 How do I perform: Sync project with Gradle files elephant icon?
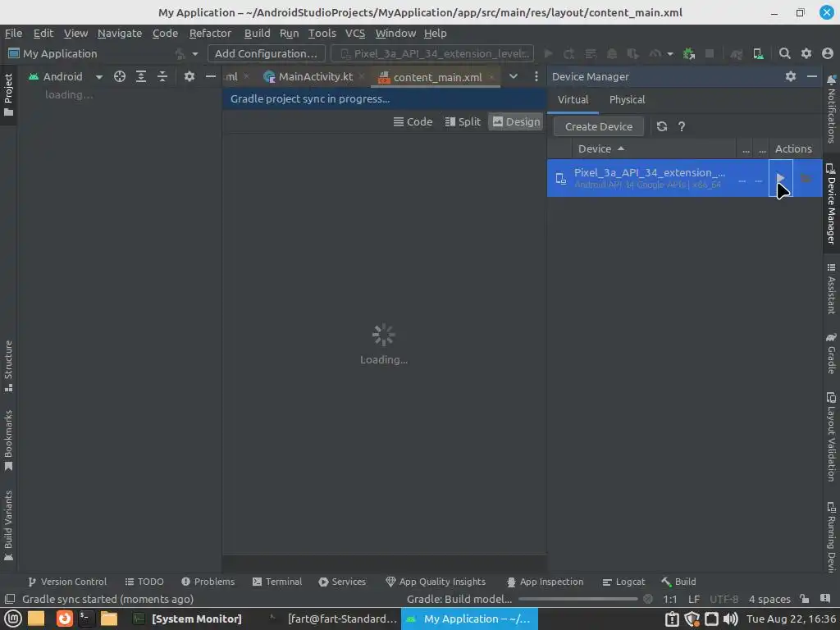(x=736, y=53)
